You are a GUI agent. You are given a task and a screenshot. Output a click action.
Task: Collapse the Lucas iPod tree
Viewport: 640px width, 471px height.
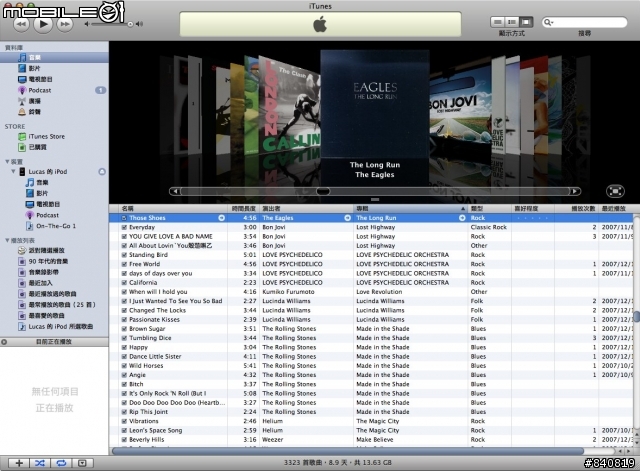click(x=13, y=171)
